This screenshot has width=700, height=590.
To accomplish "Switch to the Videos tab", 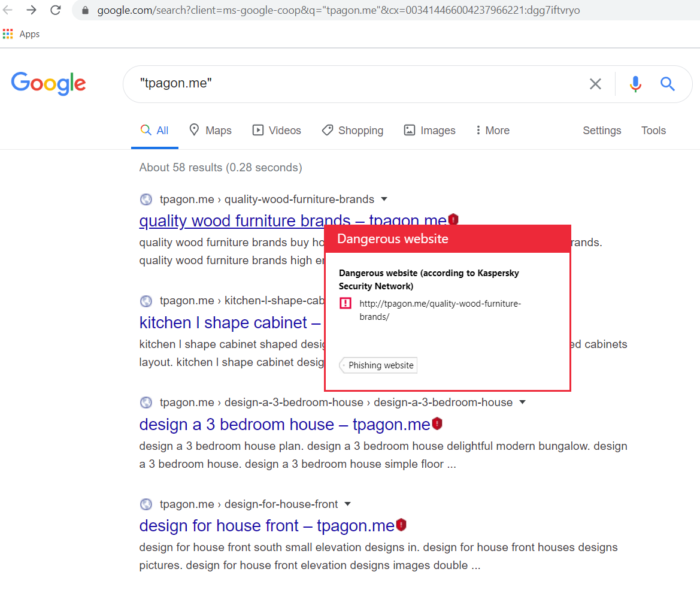I will [277, 131].
